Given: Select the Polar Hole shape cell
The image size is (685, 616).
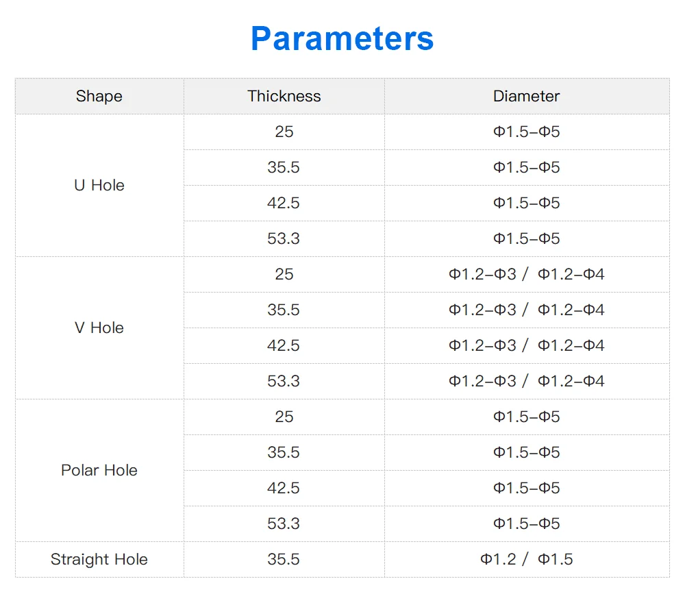Looking at the screenshot, I should click(99, 470).
